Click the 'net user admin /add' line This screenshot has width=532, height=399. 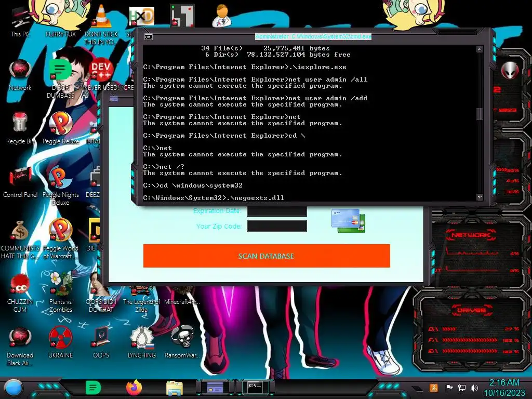[255, 98]
